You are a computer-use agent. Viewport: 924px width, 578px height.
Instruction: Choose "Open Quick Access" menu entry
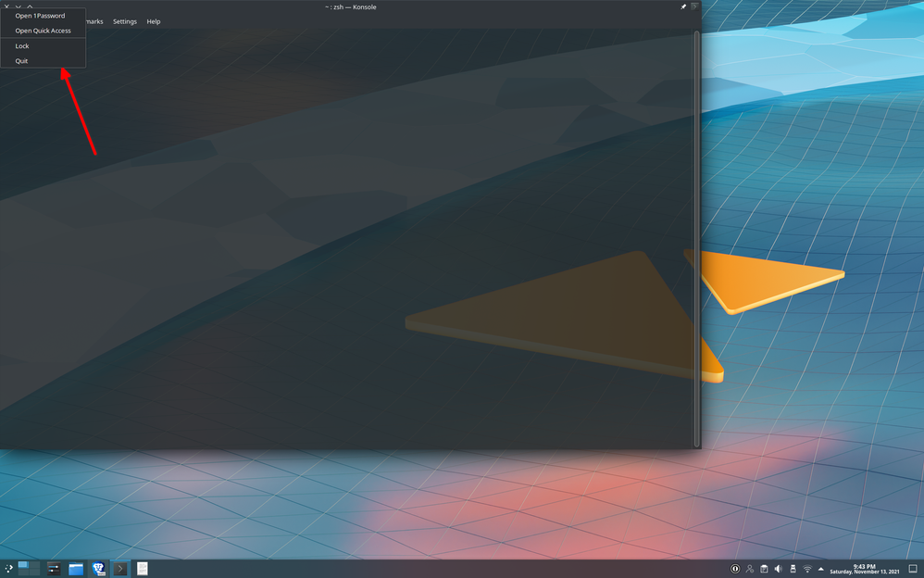click(x=43, y=31)
